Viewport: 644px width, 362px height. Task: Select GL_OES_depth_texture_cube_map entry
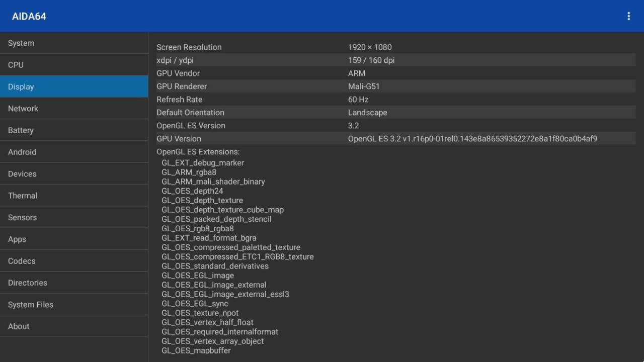[x=222, y=210]
